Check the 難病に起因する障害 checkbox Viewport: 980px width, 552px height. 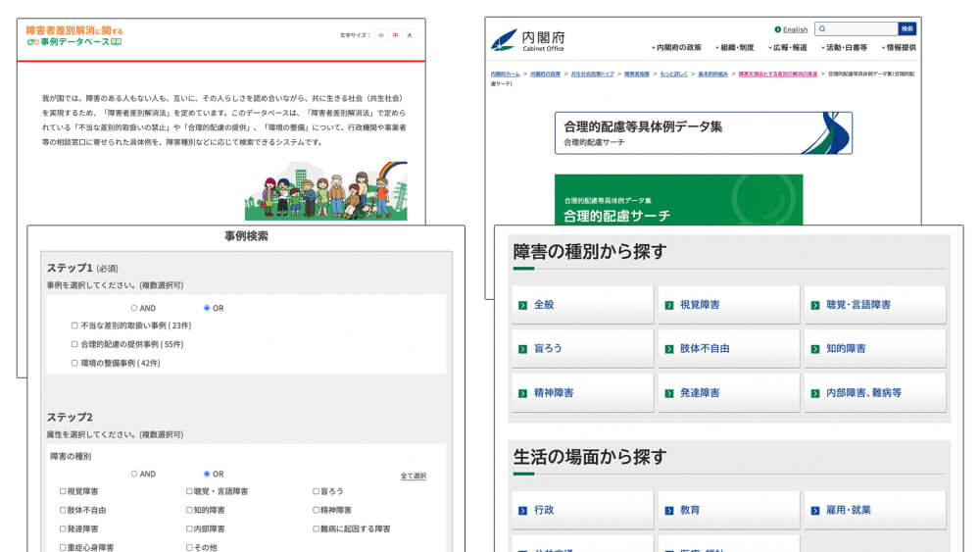coord(316,529)
